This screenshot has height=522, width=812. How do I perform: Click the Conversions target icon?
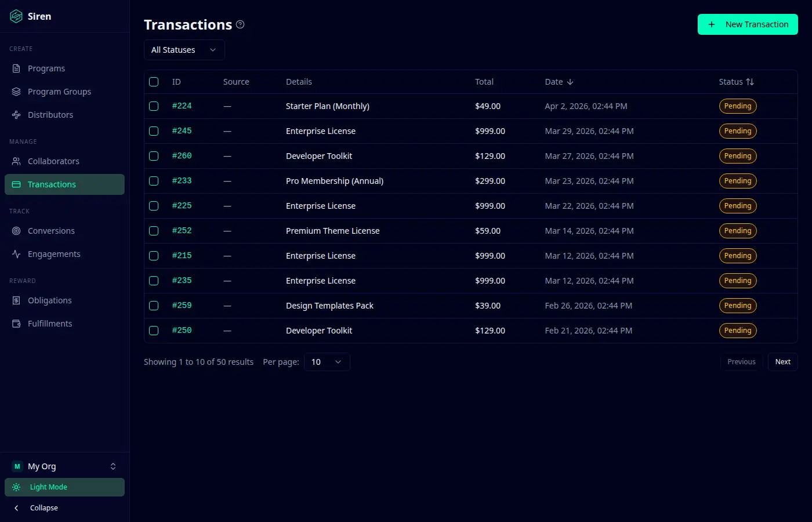click(x=16, y=231)
